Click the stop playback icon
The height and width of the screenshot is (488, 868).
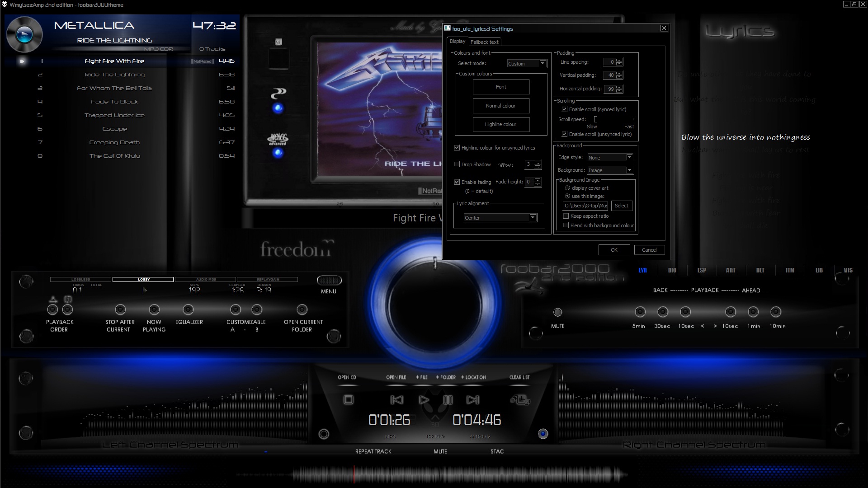[x=349, y=400]
